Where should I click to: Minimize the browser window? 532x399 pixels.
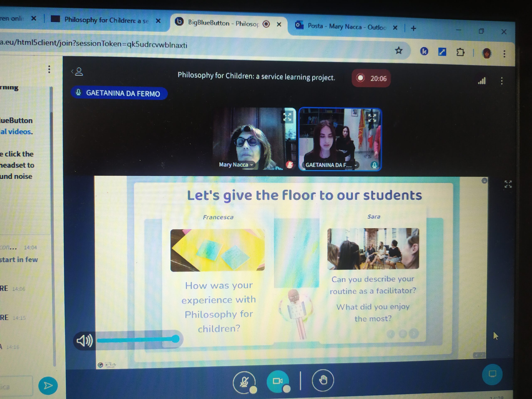[459, 30]
